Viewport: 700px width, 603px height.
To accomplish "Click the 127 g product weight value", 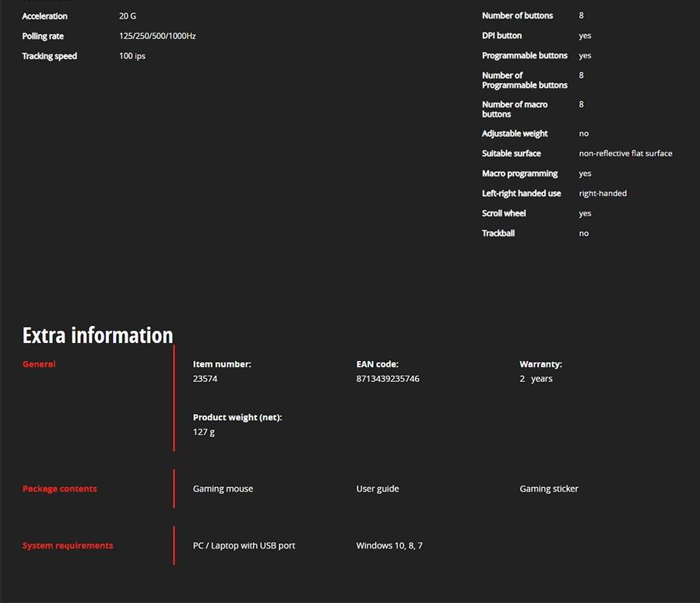I will coord(204,432).
